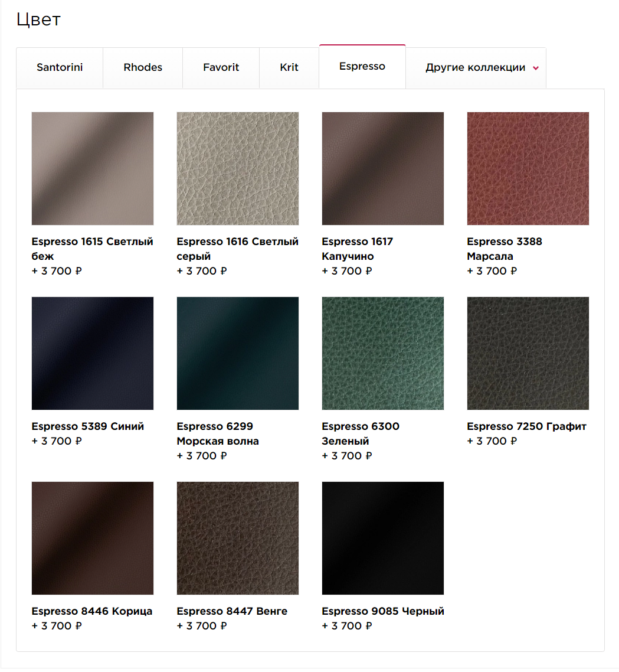Choose the Espresso 8446 Корица swatch
This screenshot has height=672, width=619.
click(x=93, y=538)
